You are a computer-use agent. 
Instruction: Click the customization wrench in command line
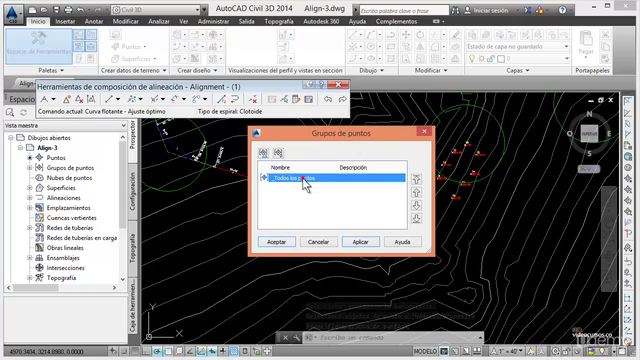click(296, 338)
